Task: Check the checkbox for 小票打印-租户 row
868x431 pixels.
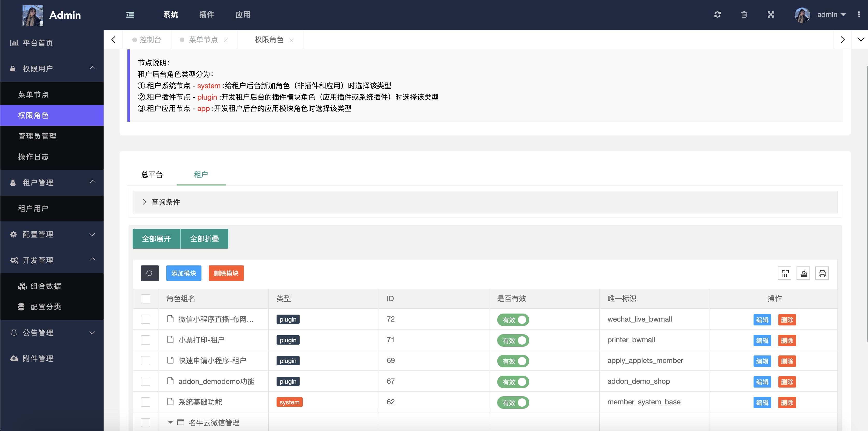Action: pyautogui.click(x=145, y=340)
